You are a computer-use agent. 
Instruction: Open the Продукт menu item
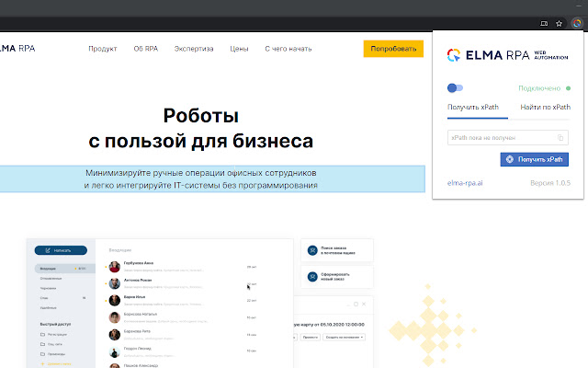(103, 49)
